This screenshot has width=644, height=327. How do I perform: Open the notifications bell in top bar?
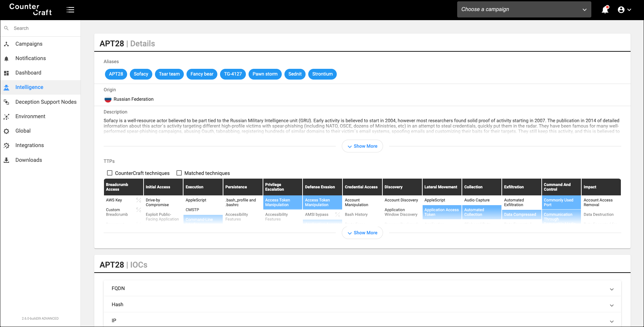pos(605,10)
